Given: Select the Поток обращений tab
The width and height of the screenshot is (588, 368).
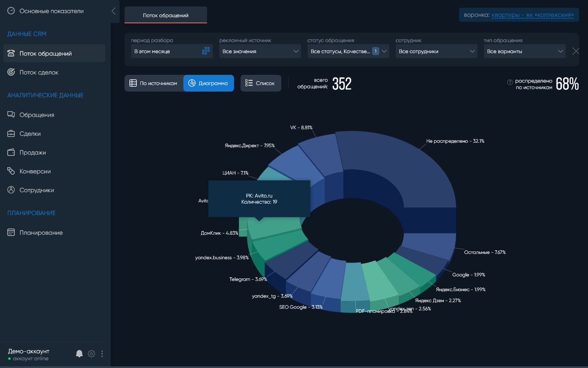Looking at the screenshot, I should 166,15.
